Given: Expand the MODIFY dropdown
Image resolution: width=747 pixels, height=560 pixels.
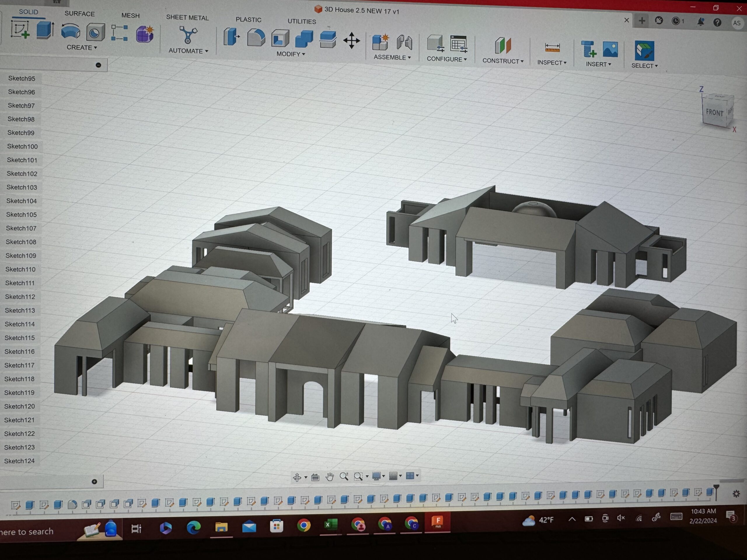Looking at the screenshot, I should tap(290, 54).
